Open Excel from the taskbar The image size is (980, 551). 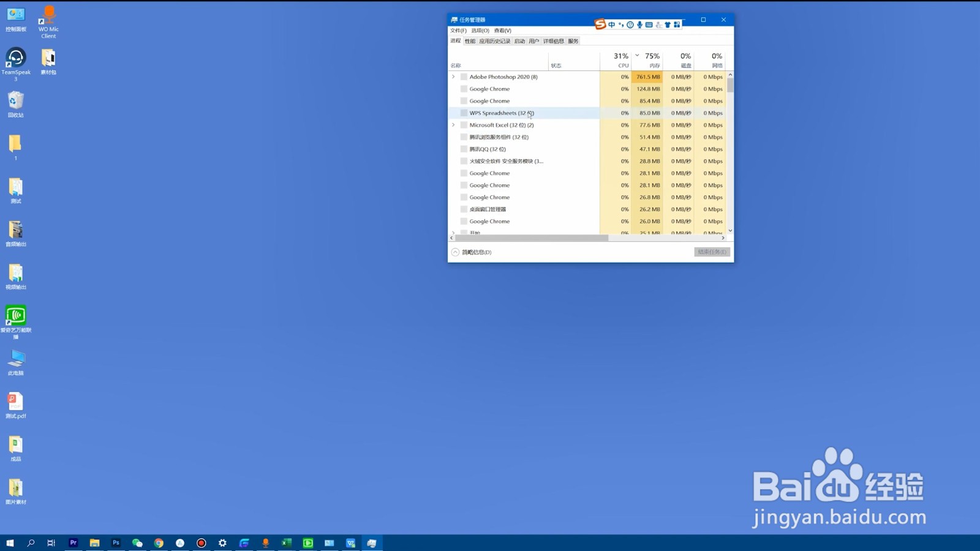286,542
